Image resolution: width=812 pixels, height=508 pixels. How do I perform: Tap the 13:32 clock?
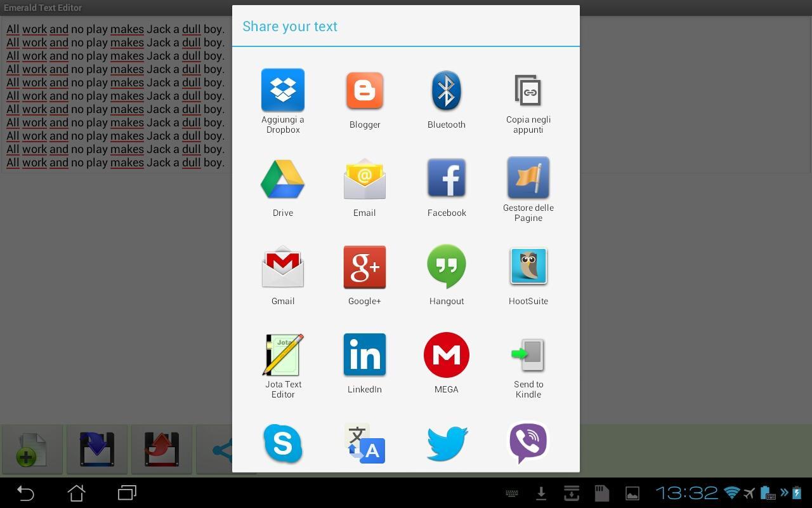coord(687,493)
